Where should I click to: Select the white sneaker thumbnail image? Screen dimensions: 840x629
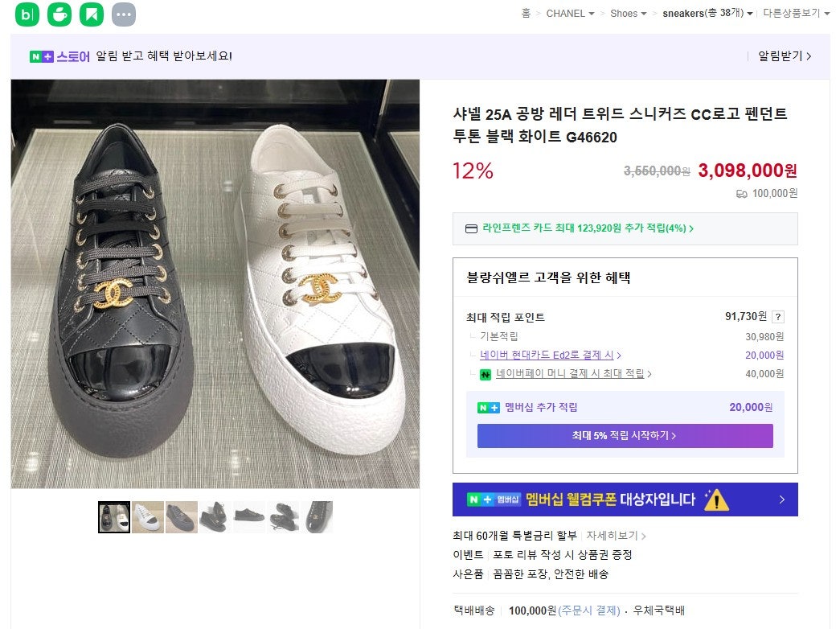pyautogui.click(x=148, y=517)
